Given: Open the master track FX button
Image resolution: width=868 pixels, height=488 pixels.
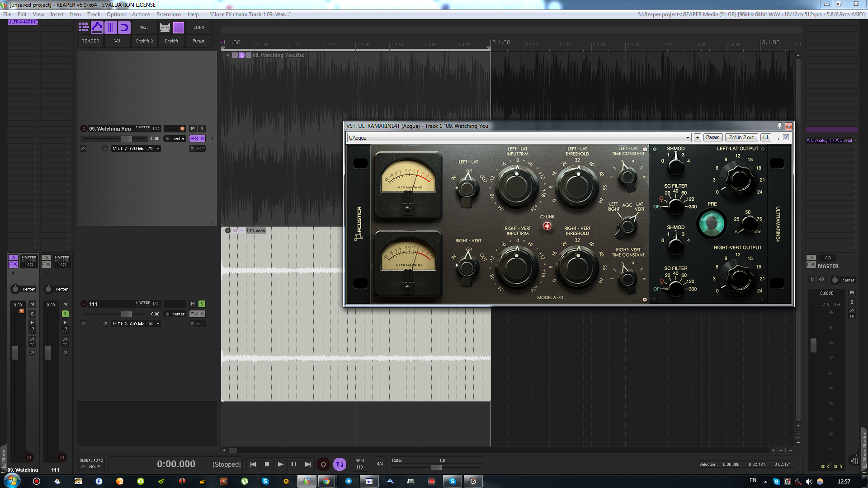Looking at the screenshot, I should [x=811, y=264].
